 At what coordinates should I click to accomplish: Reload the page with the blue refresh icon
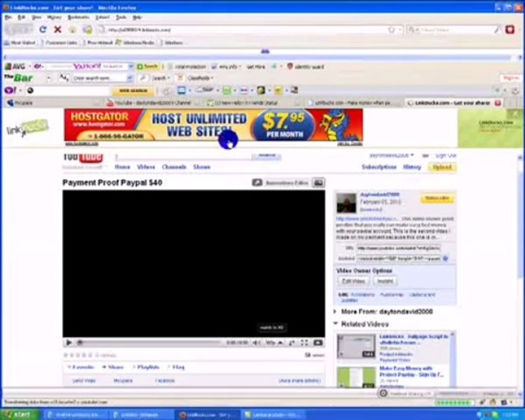(x=43, y=30)
